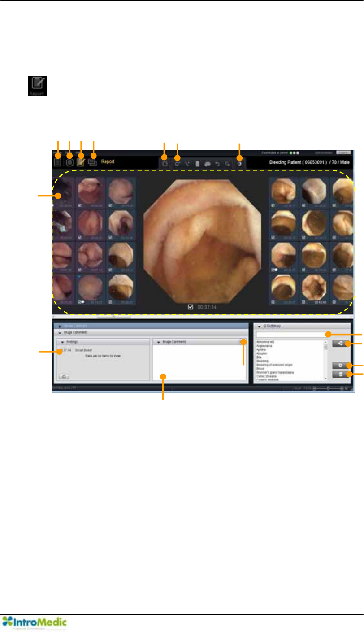Toggle checkbox on bottom-left thumbnail of right grid

274,301
